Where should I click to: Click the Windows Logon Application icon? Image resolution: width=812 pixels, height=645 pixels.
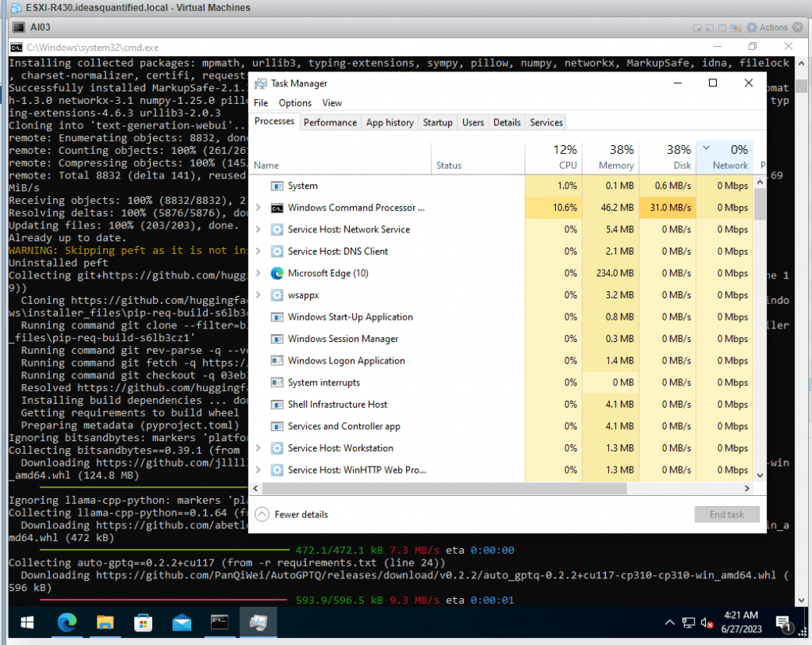pyautogui.click(x=277, y=360)
